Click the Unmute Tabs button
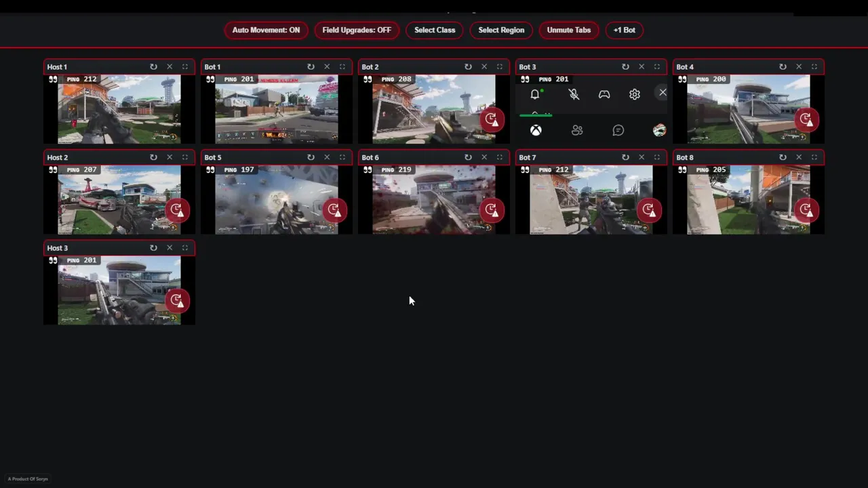The width and height of the screenshot is (868, 488). pyautogui.click(x=569, y=30)
